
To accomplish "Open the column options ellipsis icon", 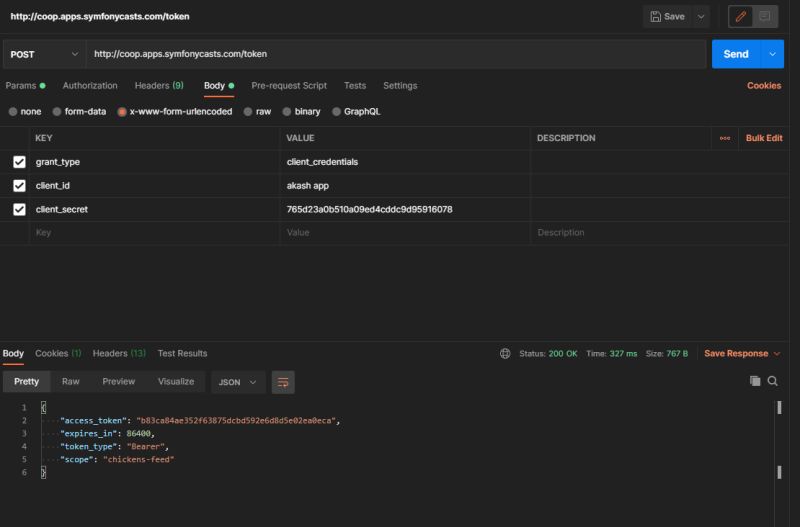I will (724, 138).
